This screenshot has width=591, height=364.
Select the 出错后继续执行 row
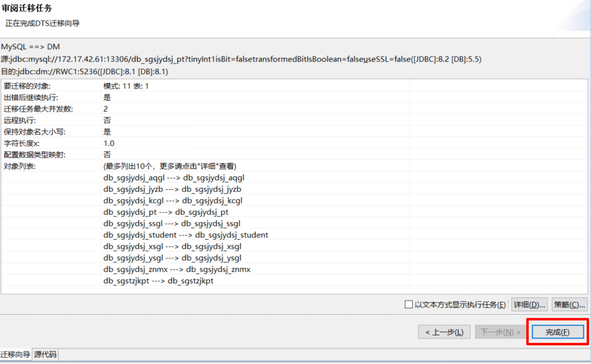[31, 98]
